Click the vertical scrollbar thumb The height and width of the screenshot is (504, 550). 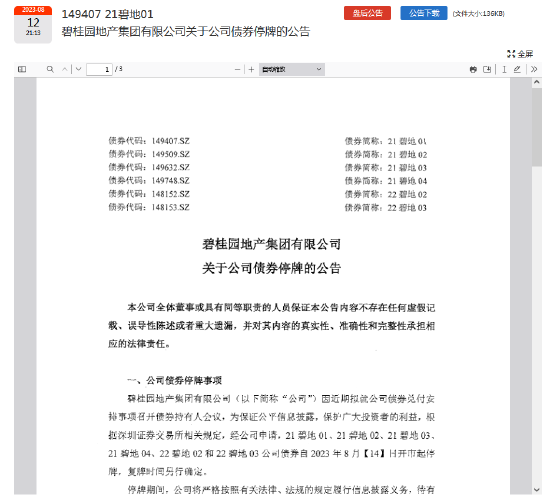537,127
